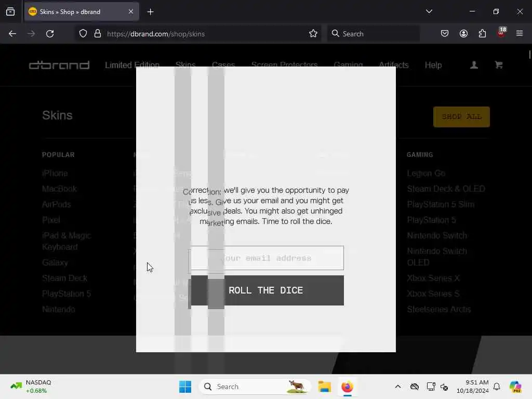
Task: Open Xbox Series S link
Action: (x=433, y=294)
